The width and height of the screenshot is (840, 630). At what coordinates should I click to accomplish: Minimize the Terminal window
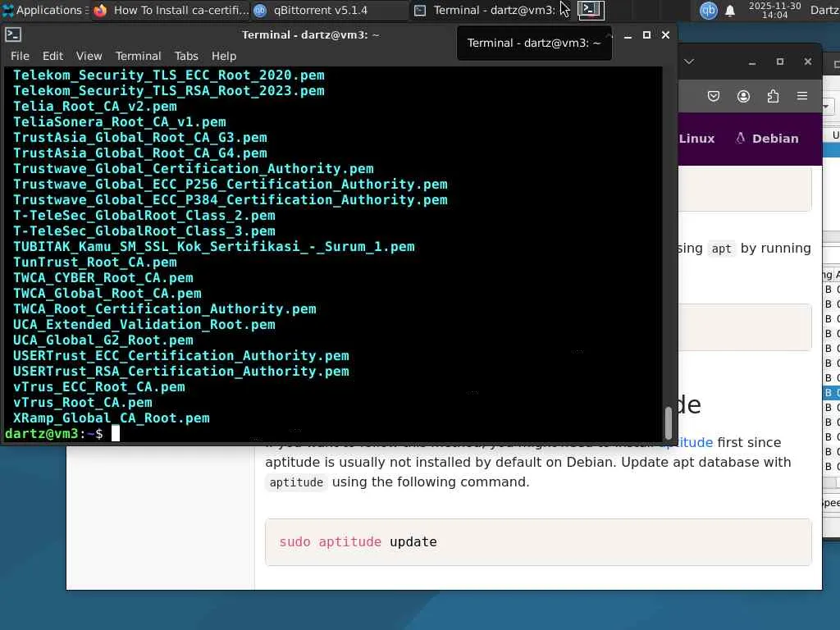pyautogui.click(x=628, y=35)
